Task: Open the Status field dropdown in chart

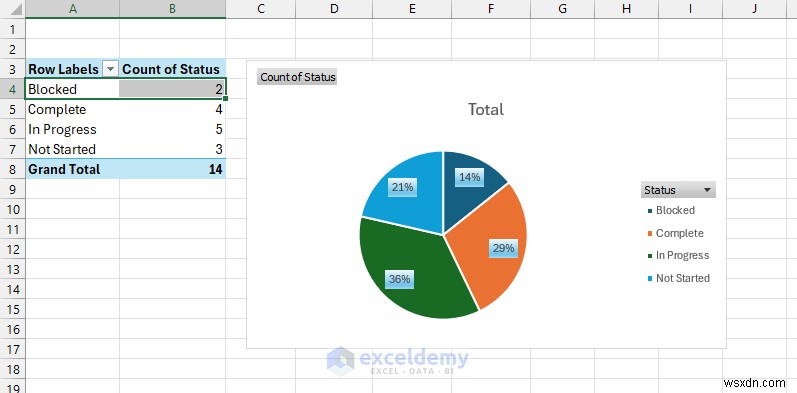Action: (678, 190)
